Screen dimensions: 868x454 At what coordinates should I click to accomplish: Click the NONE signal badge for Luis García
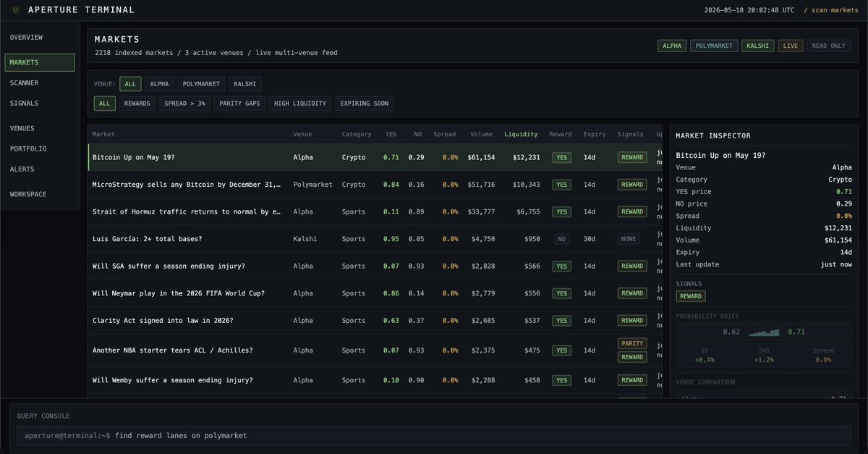629,239
